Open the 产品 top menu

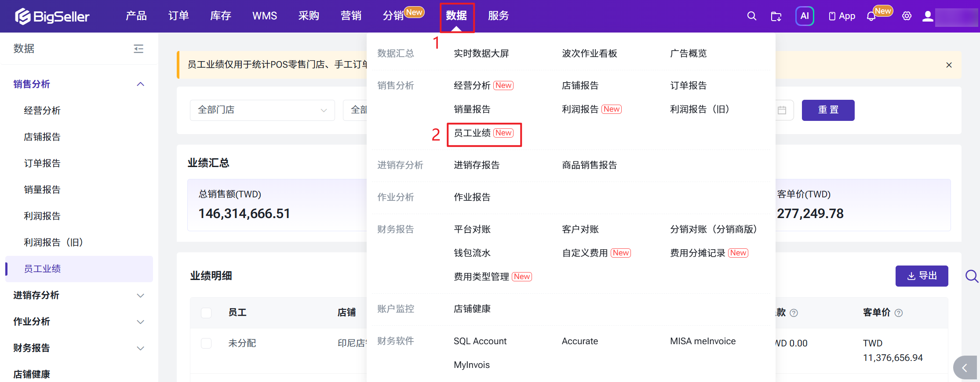point(136,16)
